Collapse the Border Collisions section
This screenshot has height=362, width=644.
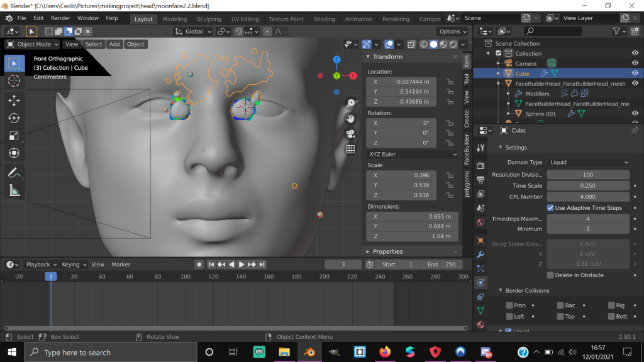(x=500, y=290)
